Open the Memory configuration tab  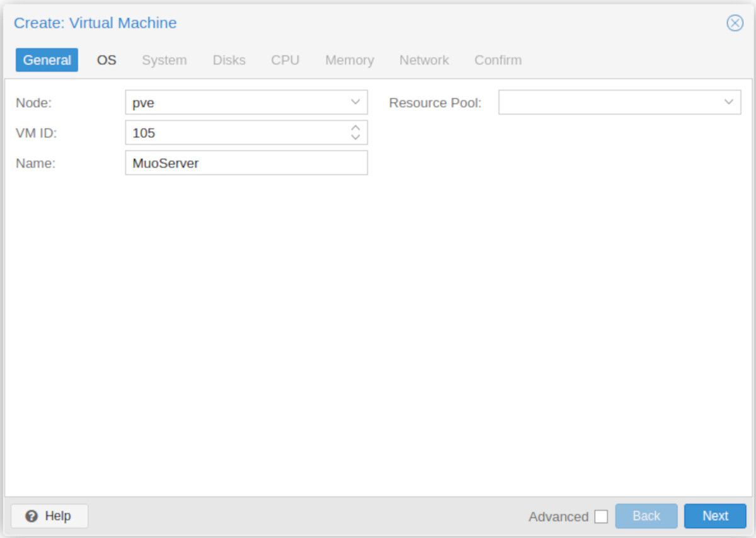pyautogui.click(x=349, y=60)
